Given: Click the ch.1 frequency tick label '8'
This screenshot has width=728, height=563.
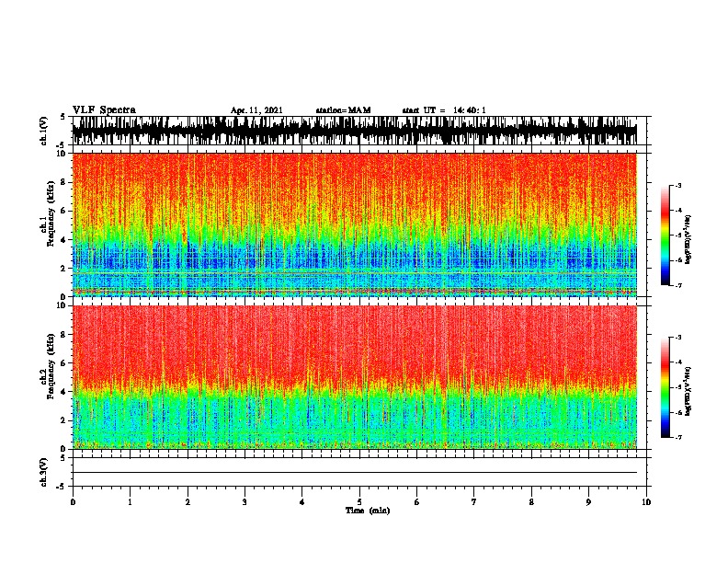Looking at the screenshot, I should click(x=63, y=182).
